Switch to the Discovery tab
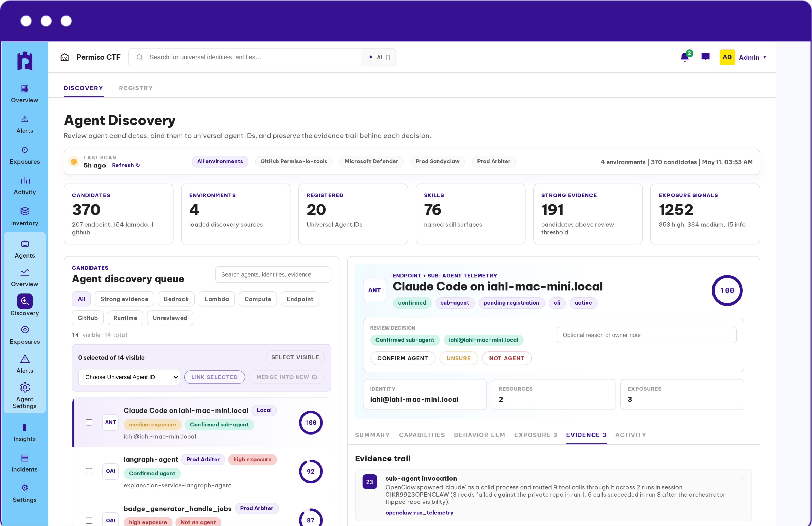The image size is (812, 526). pyautogui.click(x=83, y=88)
